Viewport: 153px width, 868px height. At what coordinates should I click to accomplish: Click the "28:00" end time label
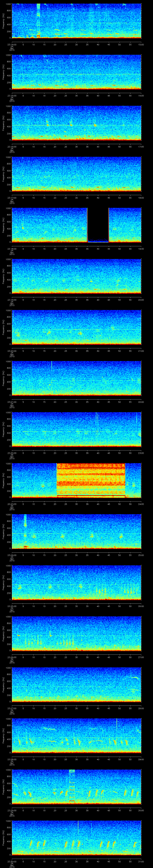click(x=141, y=708)
